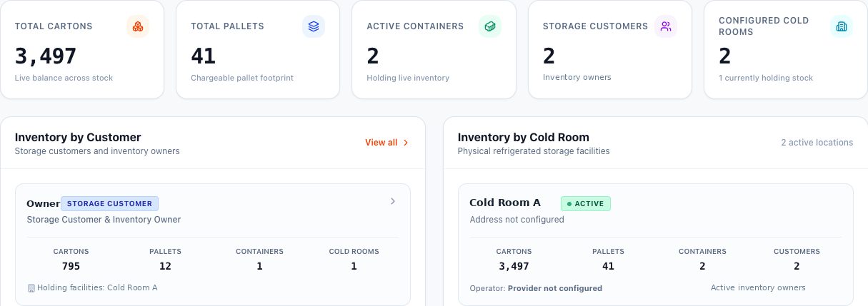Open View all customers link
This screenshot has width=868, height=306.
(x=386, y=143)
